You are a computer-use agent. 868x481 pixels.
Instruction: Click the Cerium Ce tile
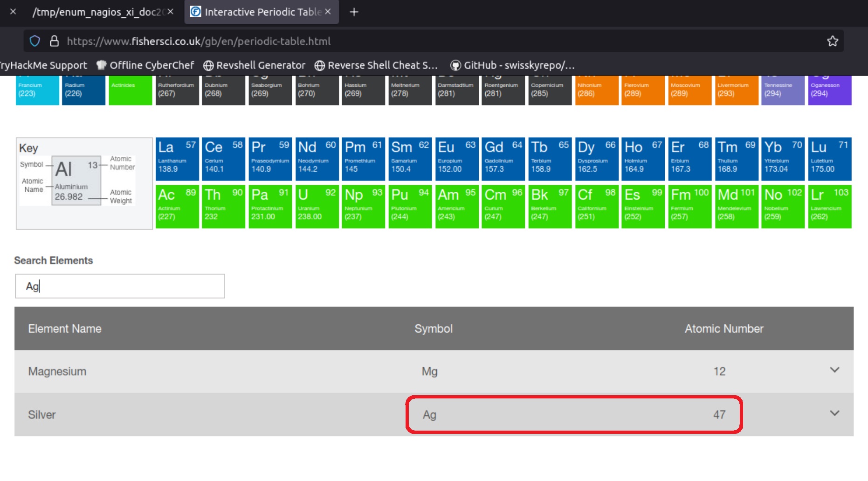point(224,159)
